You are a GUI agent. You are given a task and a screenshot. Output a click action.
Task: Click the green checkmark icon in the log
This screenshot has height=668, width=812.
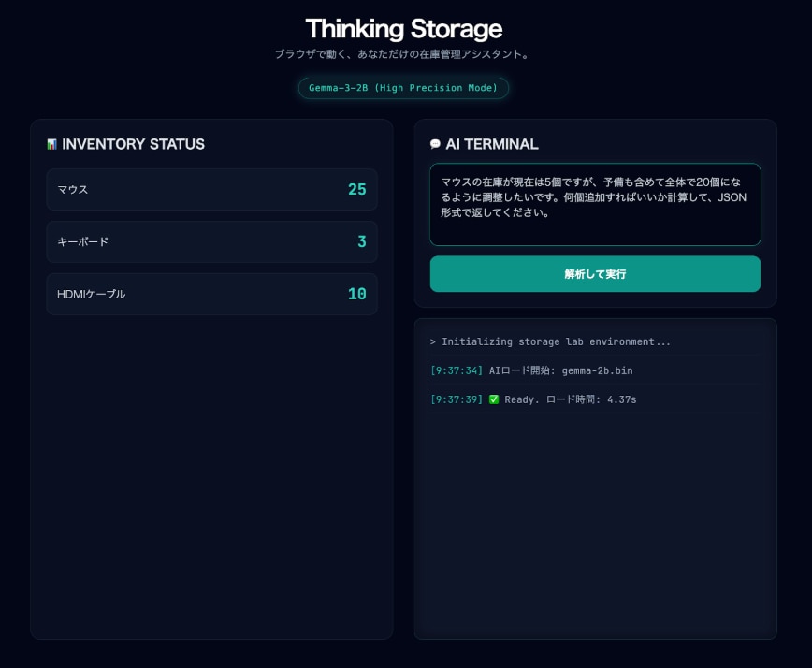[494, 399]
